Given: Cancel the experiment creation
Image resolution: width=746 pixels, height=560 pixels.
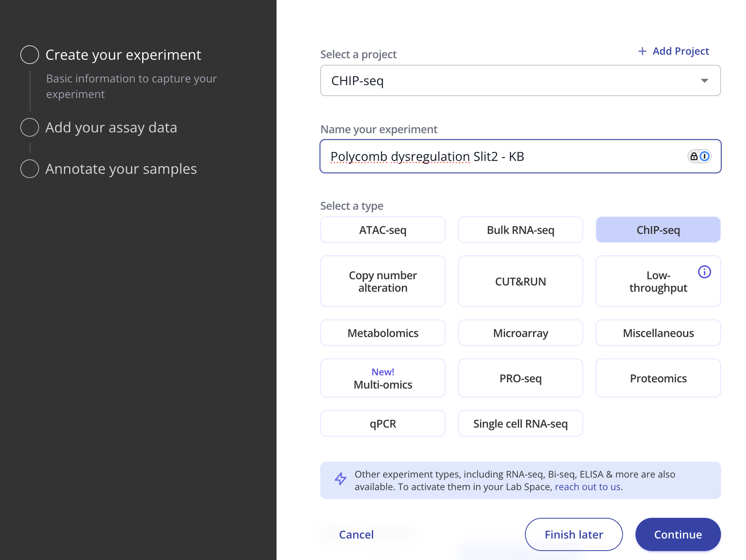Looking at the screenshot, I should click(x=356, y=535).
